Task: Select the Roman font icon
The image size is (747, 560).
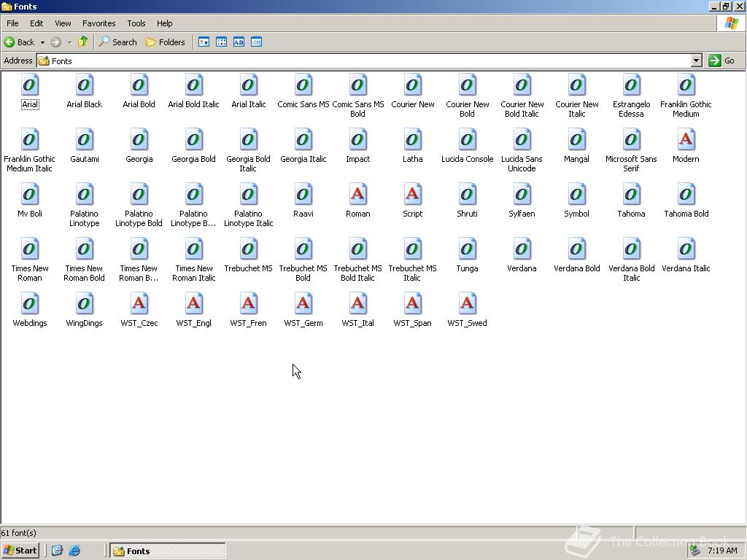Action: point(357,195)
